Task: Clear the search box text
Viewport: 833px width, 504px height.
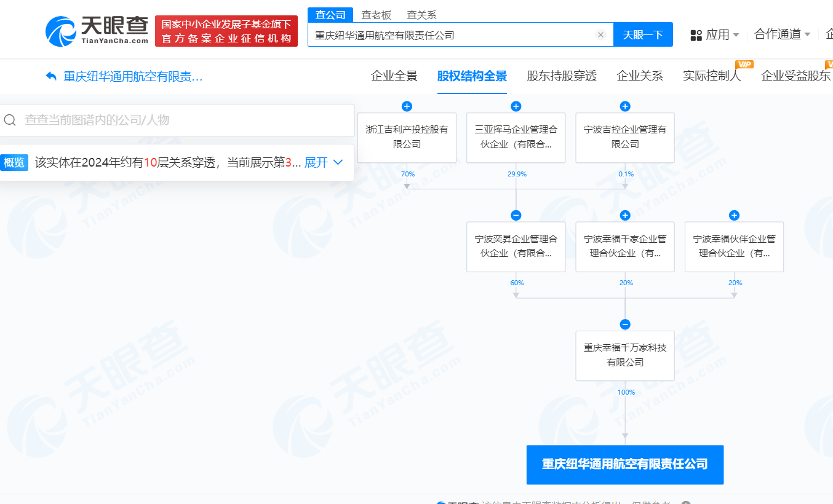Action: tap(601, 35)
